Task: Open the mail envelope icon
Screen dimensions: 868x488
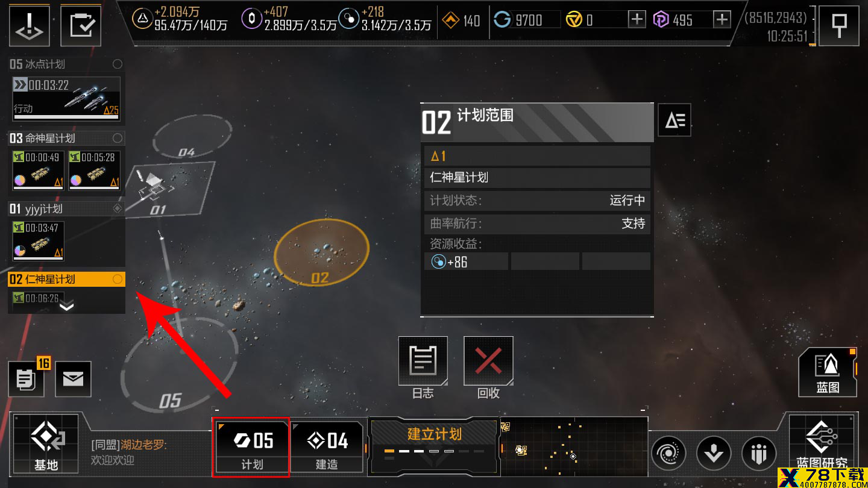Action: point(73,379)
